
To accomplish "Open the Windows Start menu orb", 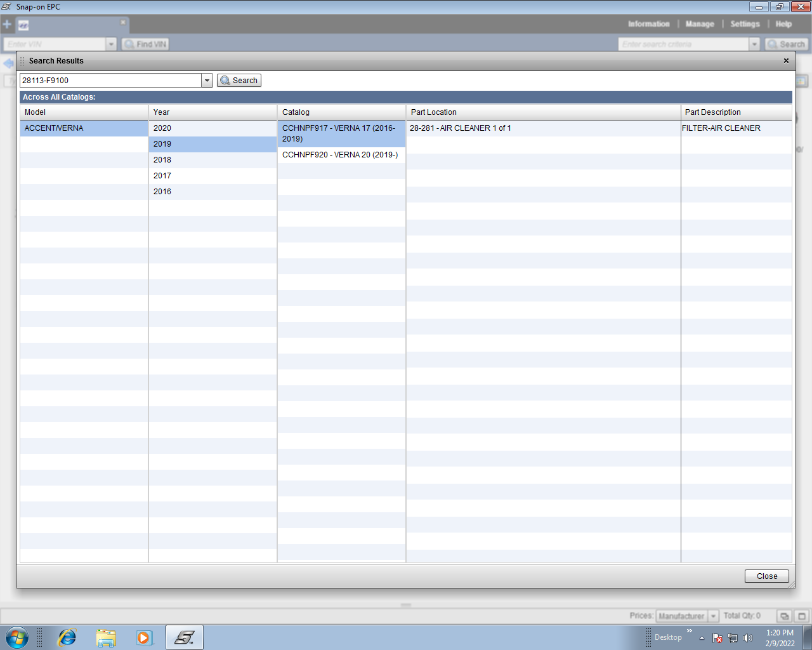I will 17,637.
